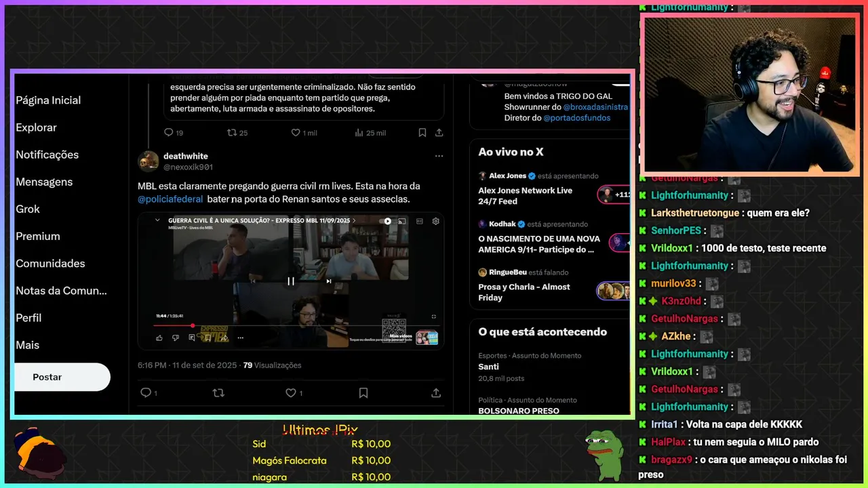Open Perfil in the sidebar
This screenshot has height=488, width=868.
pyautogui.click(x=28, y=317)
